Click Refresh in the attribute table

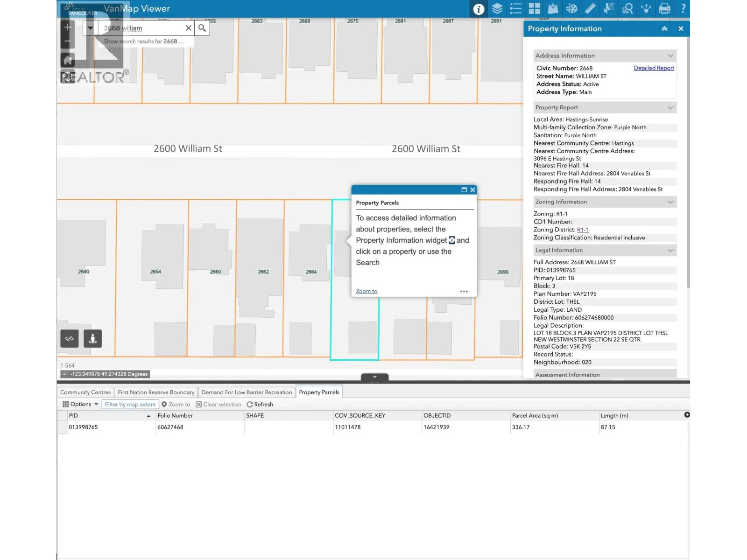[x=260, y=405]
